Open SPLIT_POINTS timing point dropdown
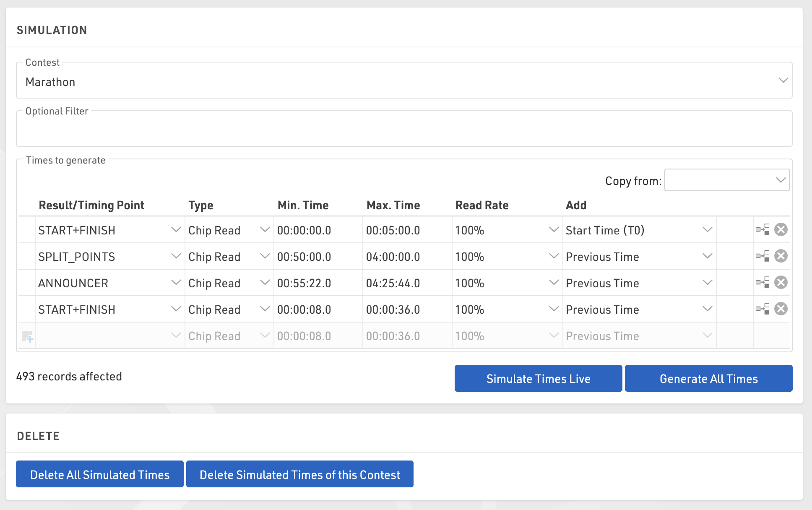The image size is (812, 510). point(176,256)
